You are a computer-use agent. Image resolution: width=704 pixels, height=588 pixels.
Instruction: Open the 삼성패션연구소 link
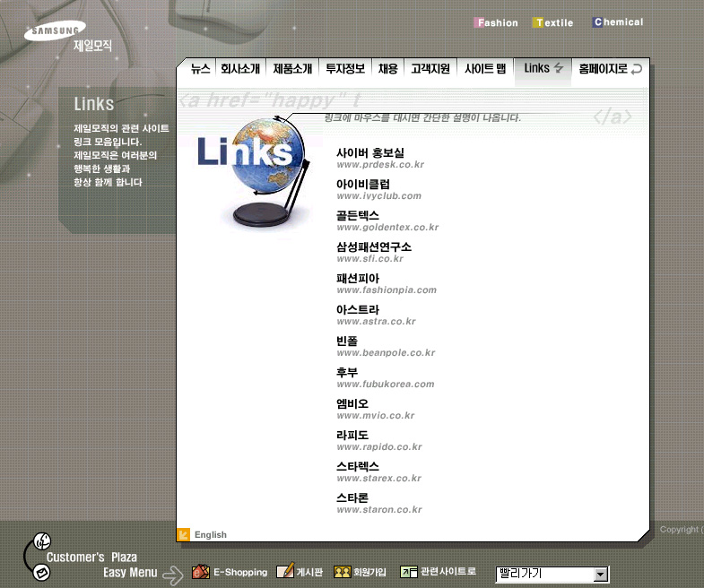(374, 246)
